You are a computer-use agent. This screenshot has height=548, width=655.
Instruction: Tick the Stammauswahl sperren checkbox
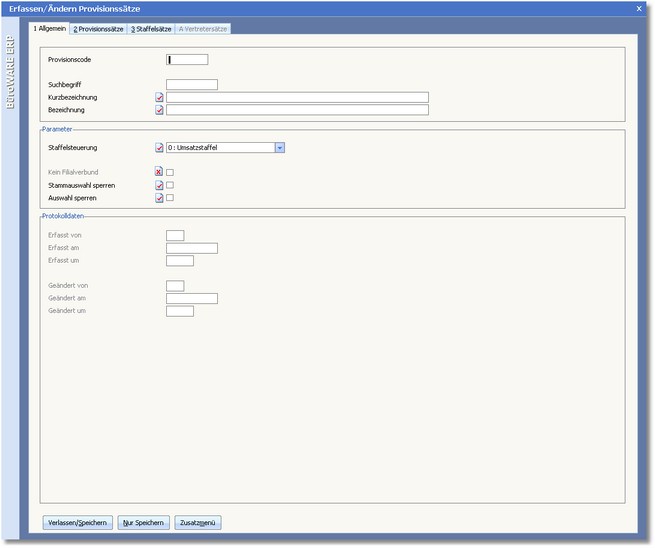170,186
